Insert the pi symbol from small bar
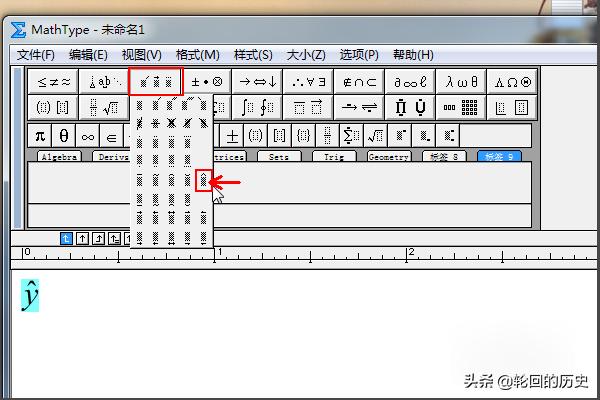This screenshot has height=400, width=600. [x=40, y=135]
